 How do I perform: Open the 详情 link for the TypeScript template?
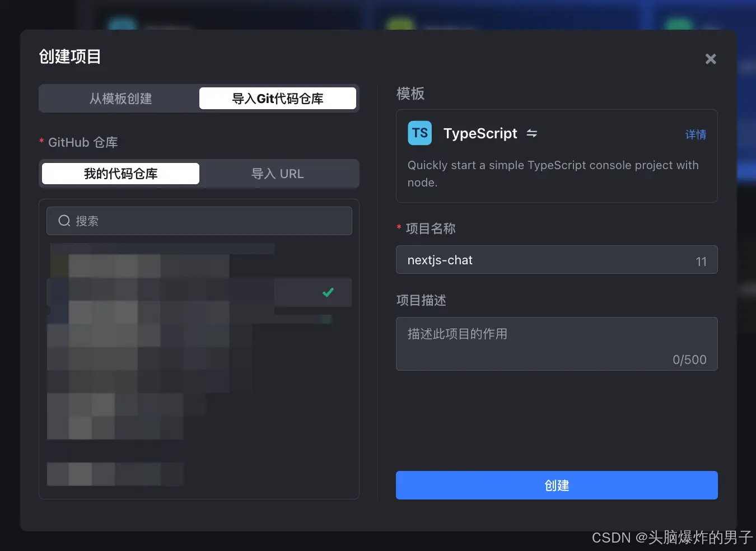pyautogui.click(x=696, y=134)
